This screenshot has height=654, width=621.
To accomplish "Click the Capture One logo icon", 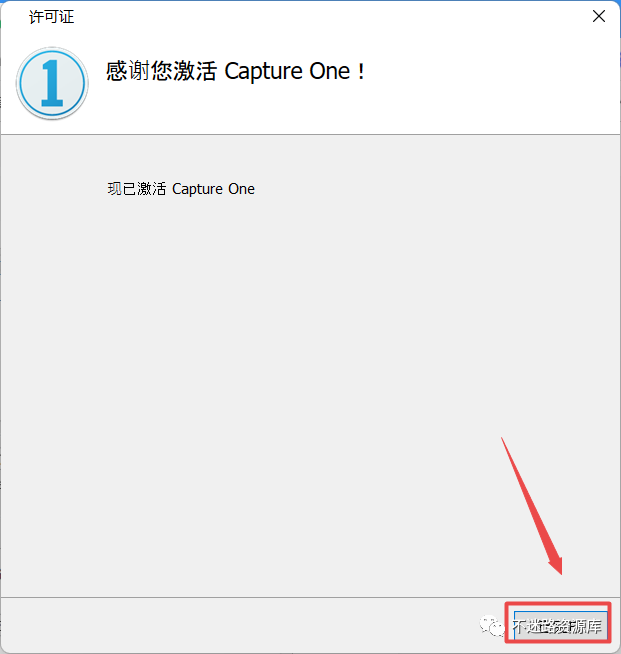I will click(x=52, y=83).
